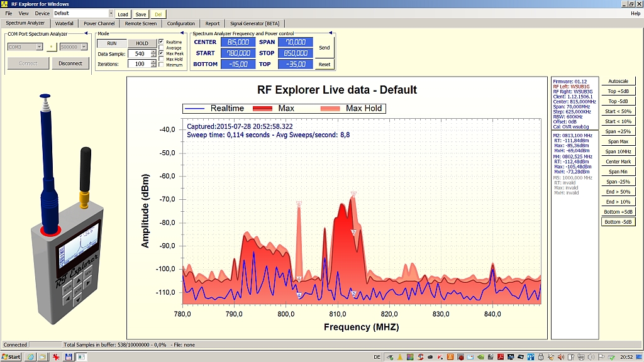Switch to the Waterfall tab
The height and width of the screenshot is (362, 644).
pyautogui.click(x=64, y=23)
